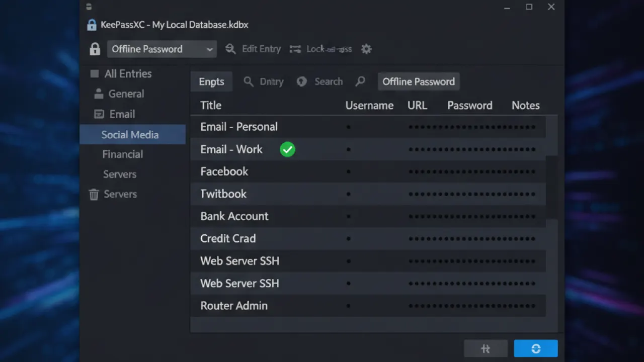Open settings with the gear icon
Image resolution: width=644 pixels, height=362 pixels.
pos(366,49)
